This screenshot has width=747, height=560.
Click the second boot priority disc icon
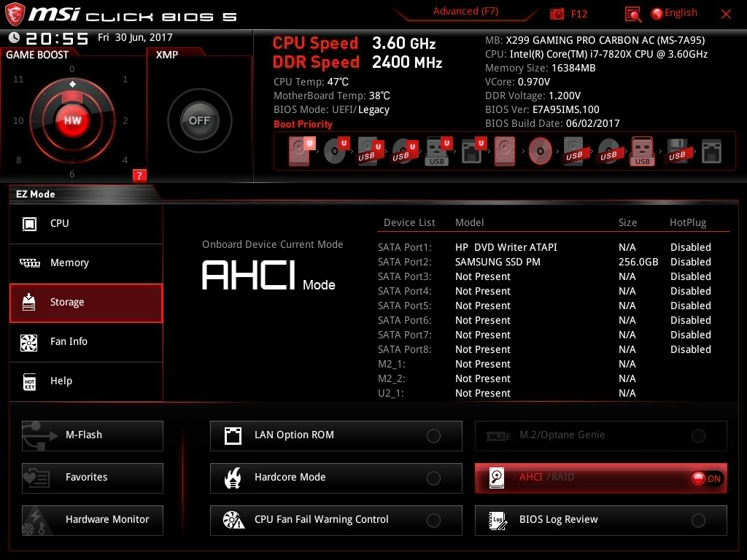[x=336, y=152]
